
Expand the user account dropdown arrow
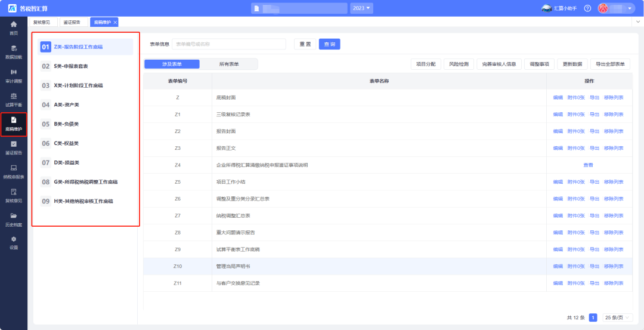(x=629, y=8)
